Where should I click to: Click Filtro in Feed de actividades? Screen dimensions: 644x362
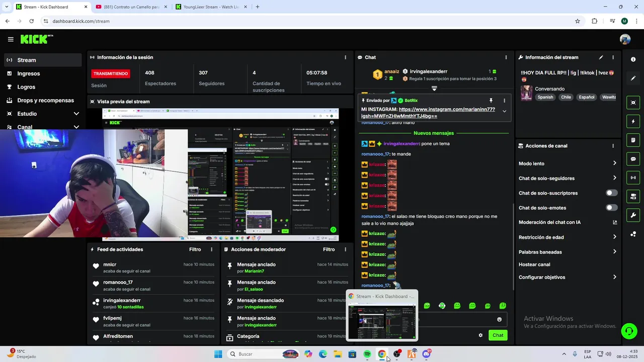[195, 249]
